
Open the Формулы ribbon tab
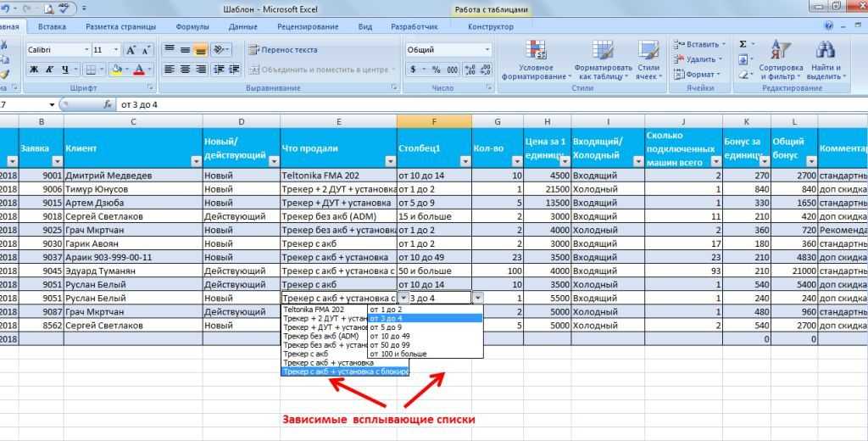(192, 26)
